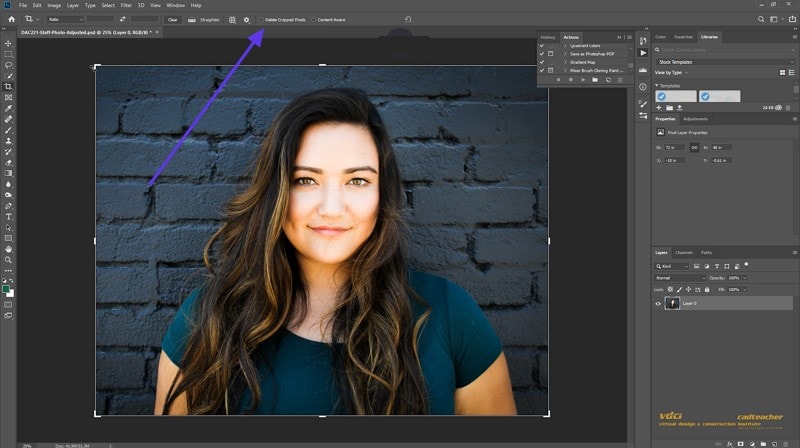The image size is (800, 448).
Task: Switch to the History tab
Action: point(548,37)
